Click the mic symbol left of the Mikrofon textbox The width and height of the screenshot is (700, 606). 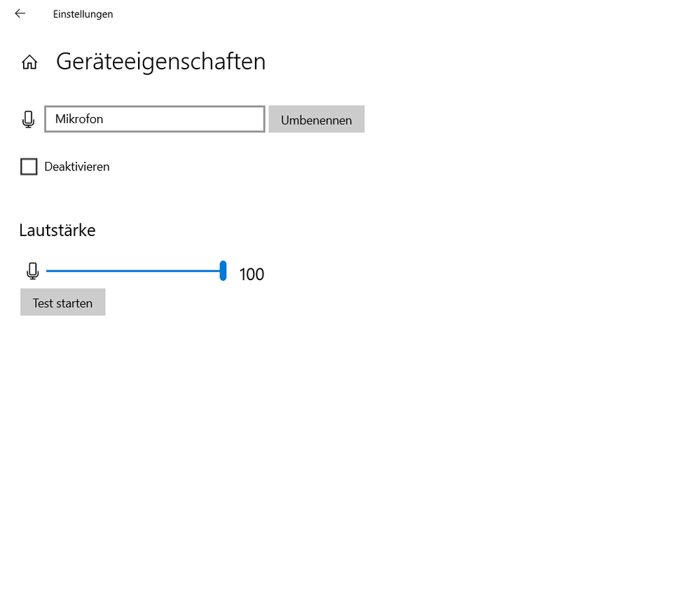click(28, 118)
